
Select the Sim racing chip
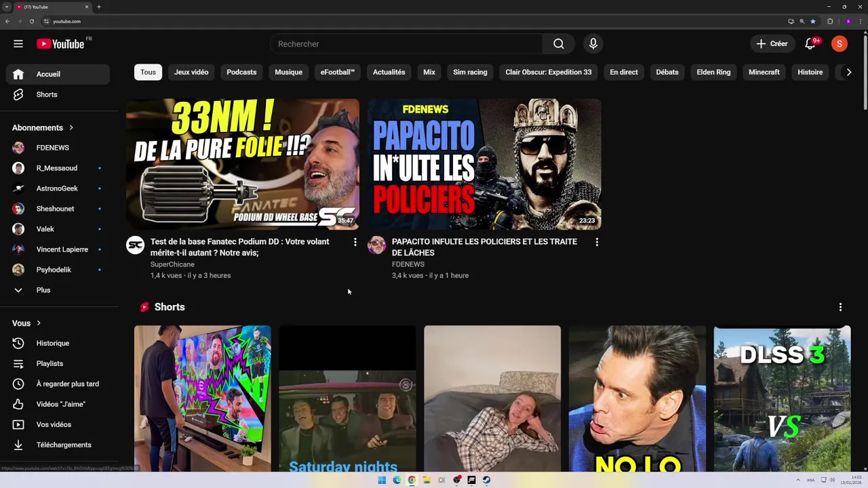point(470,72)
